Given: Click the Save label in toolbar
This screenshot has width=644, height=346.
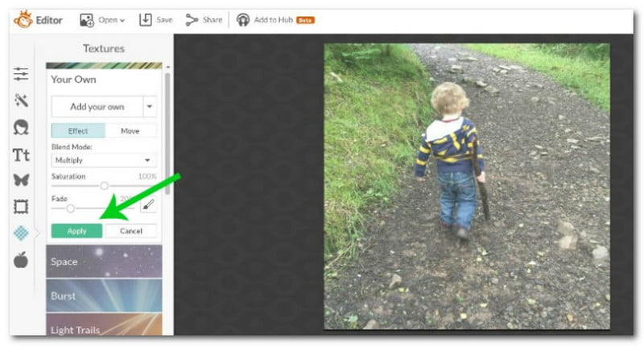Looking at the screenshot, I should (164, 19).
